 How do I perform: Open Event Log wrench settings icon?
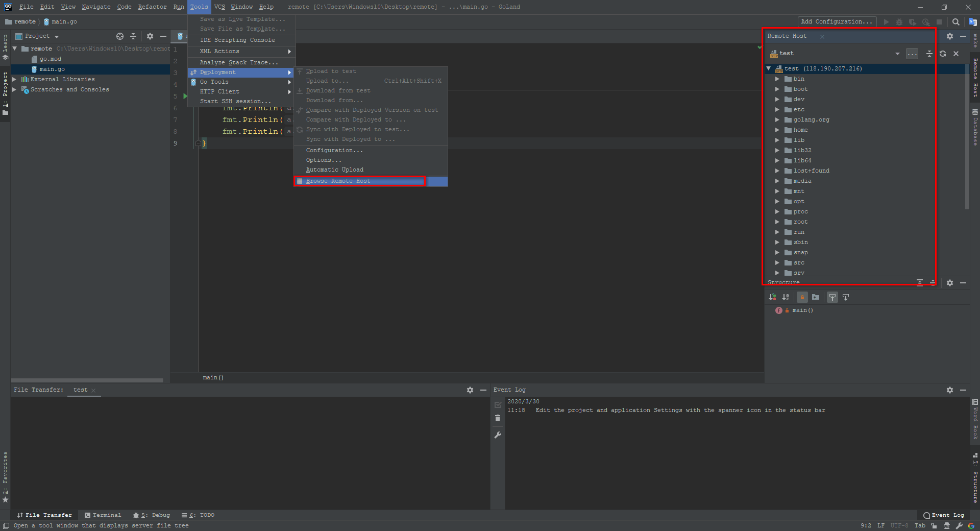pyautogui.click(x=498, y=435)
